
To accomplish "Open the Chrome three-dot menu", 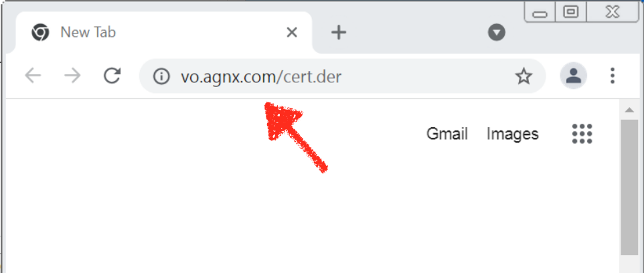I will coord(613,76).
